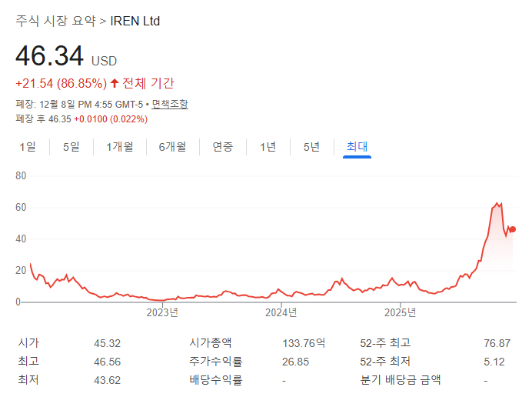This screenshot has height=397, width=532.
Task: Click the 폐장 12월 8일 timestamp text
Action: click(79, 105)
